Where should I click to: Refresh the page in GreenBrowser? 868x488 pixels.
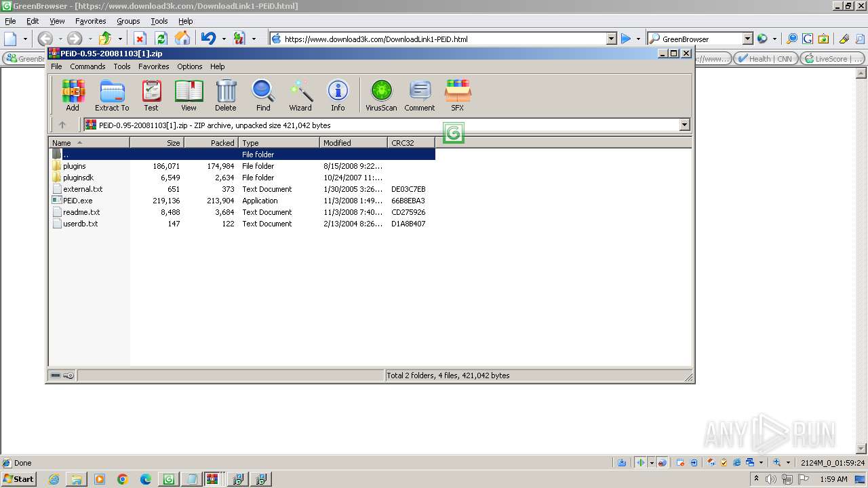click(x=161, y=39)
